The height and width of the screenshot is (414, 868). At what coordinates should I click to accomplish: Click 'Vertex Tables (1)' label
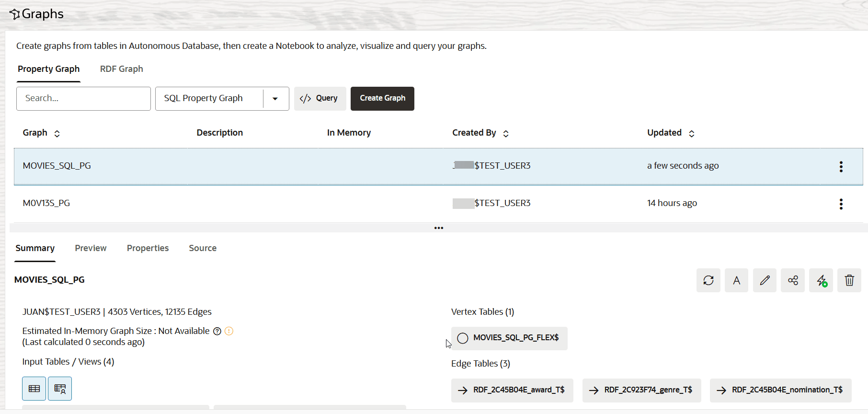(483, 312)
